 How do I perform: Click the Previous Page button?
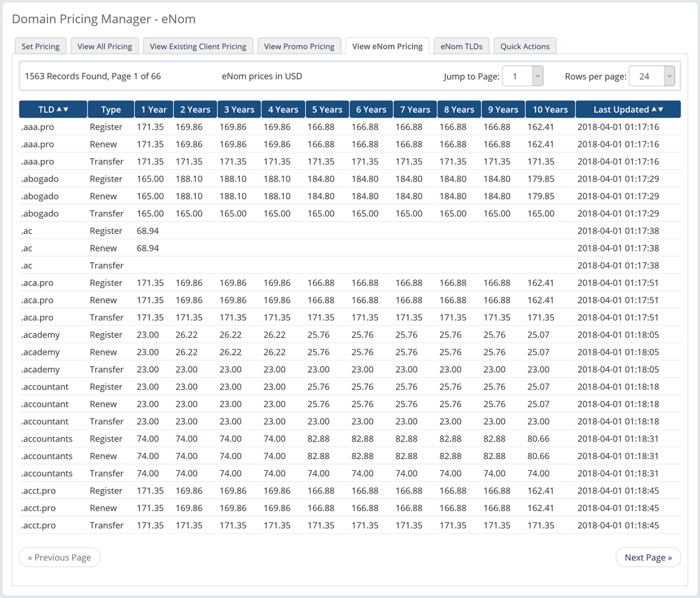point(59,557)
